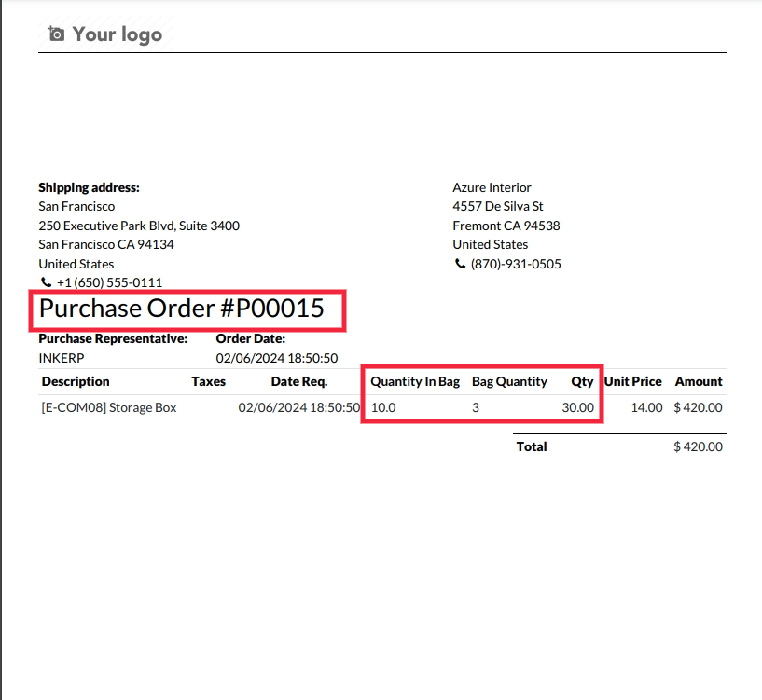Select the Qty value "30.00"
The image size is (762, 700).
pos(578,407)
